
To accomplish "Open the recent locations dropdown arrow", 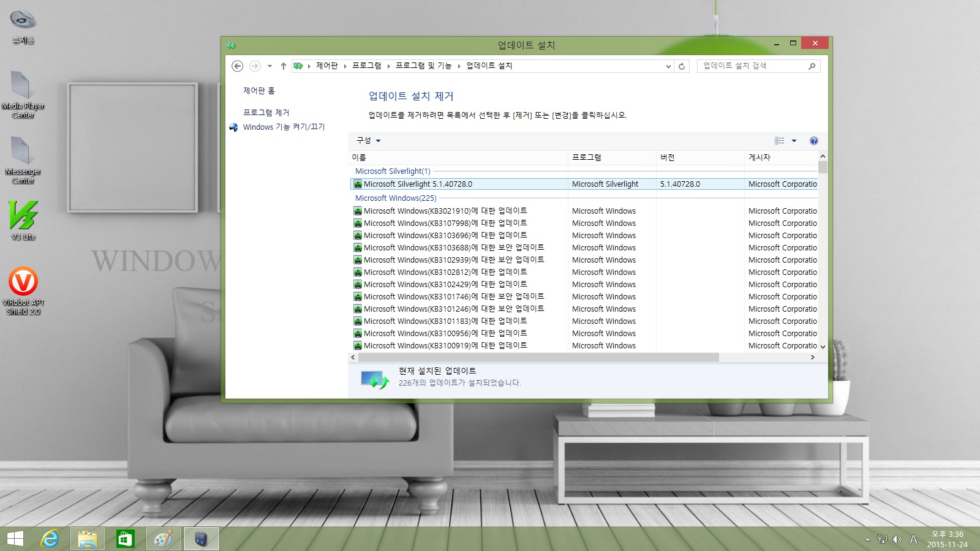I will click(269, 66).
